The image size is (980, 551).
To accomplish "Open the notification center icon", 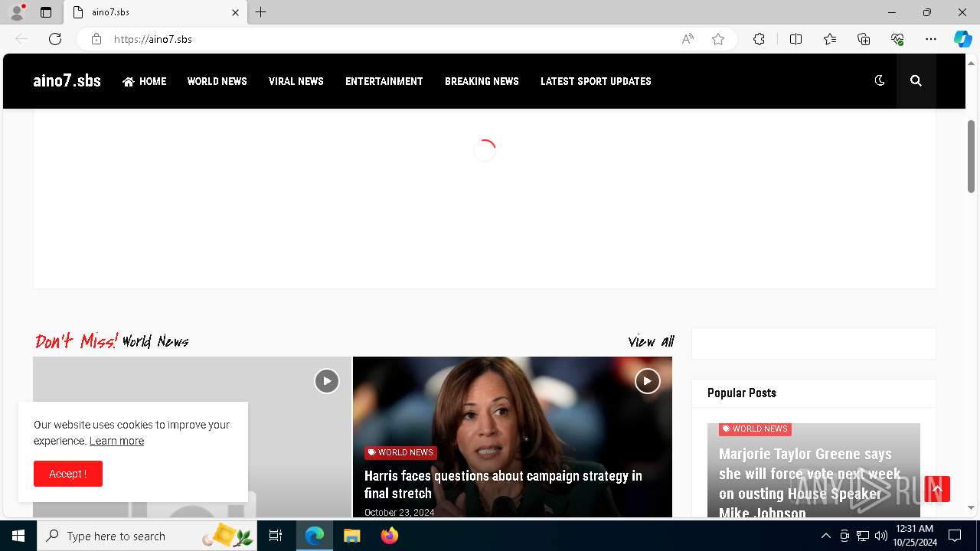I will click(955, 536).
